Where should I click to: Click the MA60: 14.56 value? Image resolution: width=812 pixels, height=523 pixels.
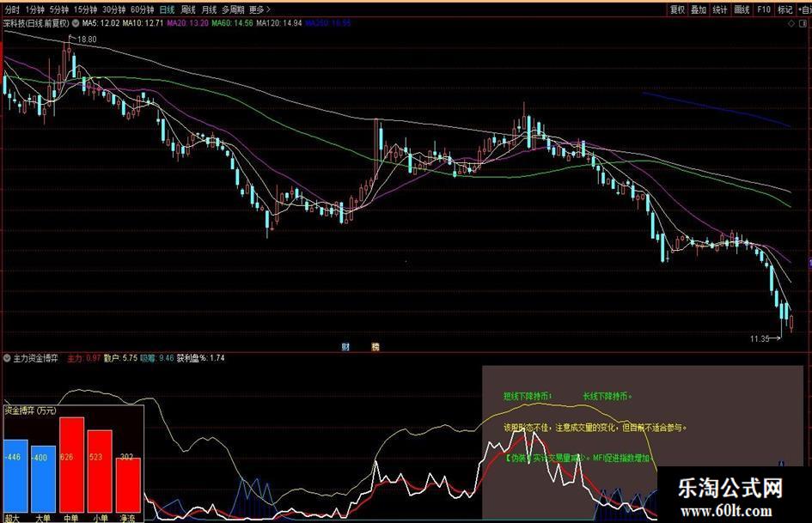click(x=232, y=23)
